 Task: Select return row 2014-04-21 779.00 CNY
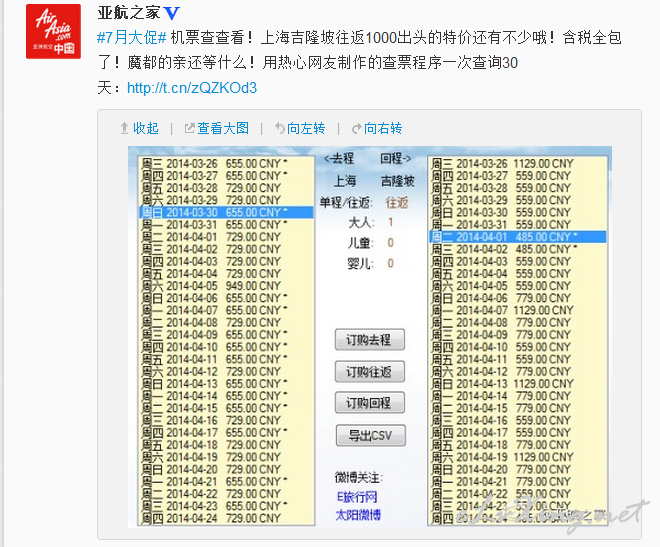518,481
